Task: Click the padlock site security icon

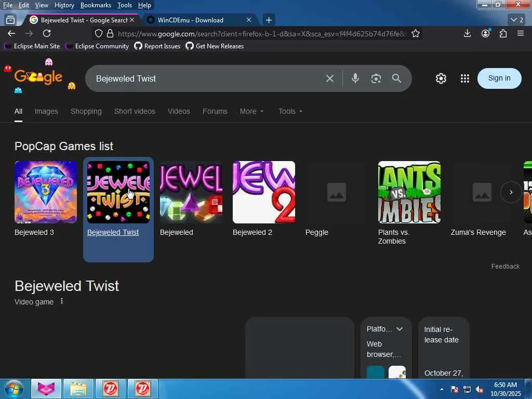Action: tap(110, 33)
